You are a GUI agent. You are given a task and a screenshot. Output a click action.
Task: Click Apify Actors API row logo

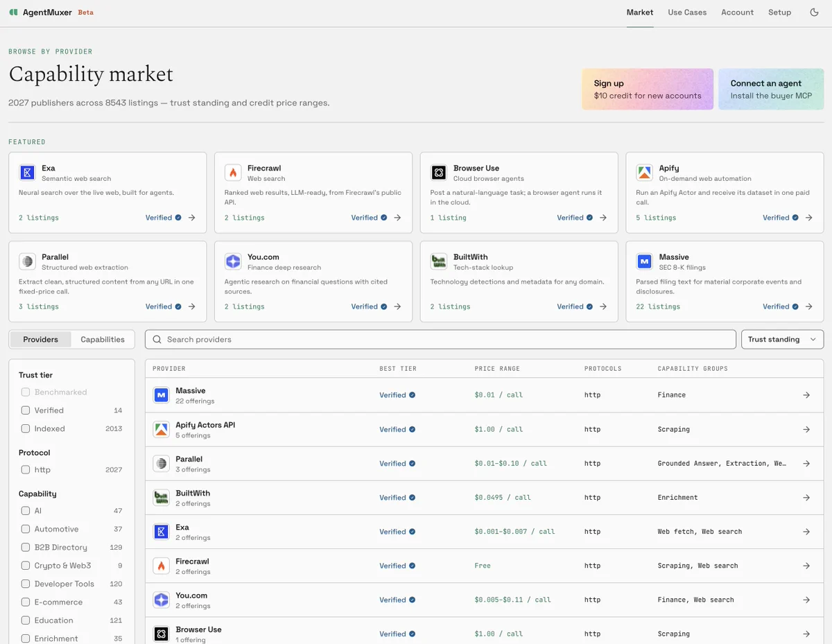click(162, 429)
